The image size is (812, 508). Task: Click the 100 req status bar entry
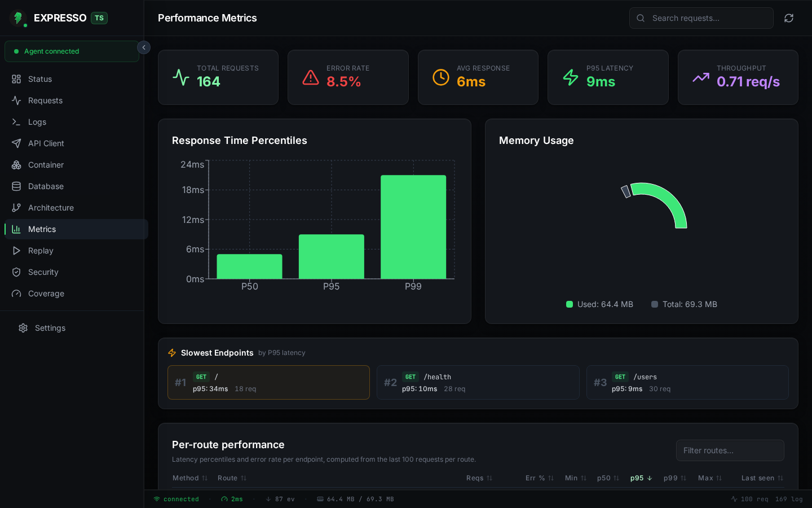tap(749, 499)
